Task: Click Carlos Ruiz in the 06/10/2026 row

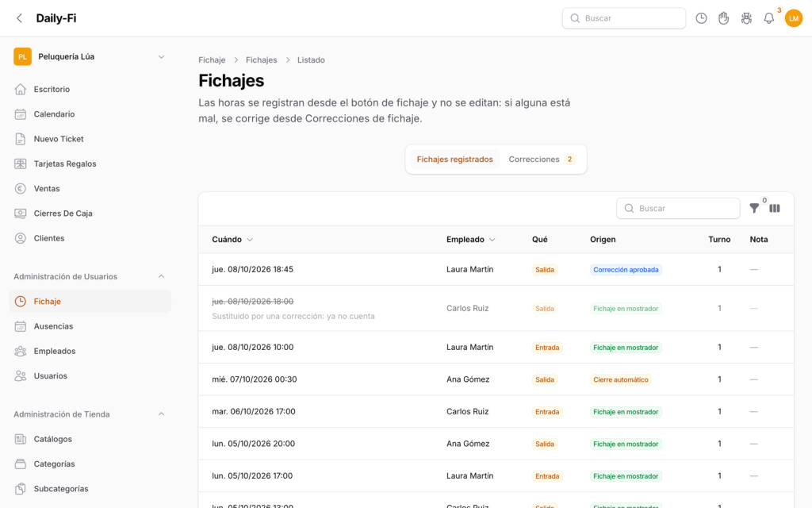Action: (467, 412)
